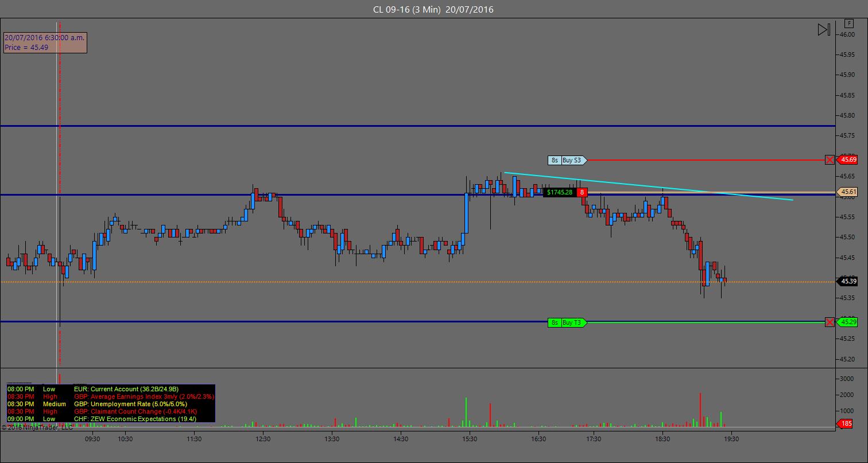This screenshot has width=868, height=463.
Task: Click the 45.50 price axis label
Action: 848,237
